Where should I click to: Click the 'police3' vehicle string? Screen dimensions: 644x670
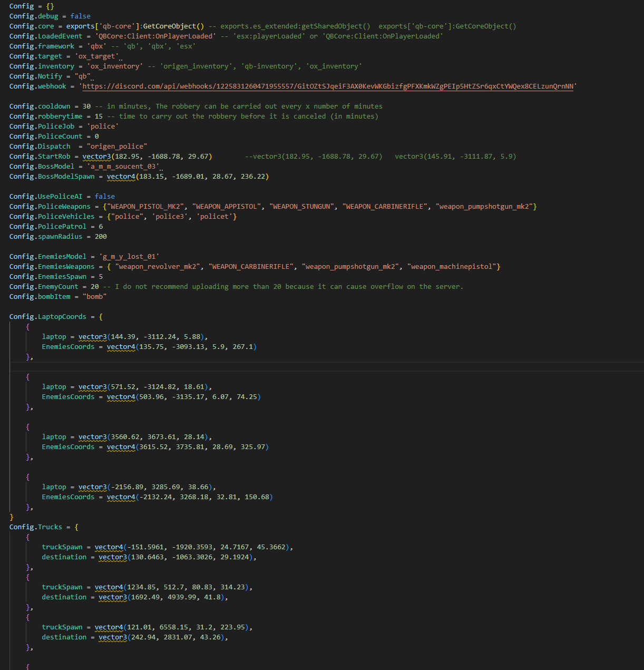[x=170, y=217]
